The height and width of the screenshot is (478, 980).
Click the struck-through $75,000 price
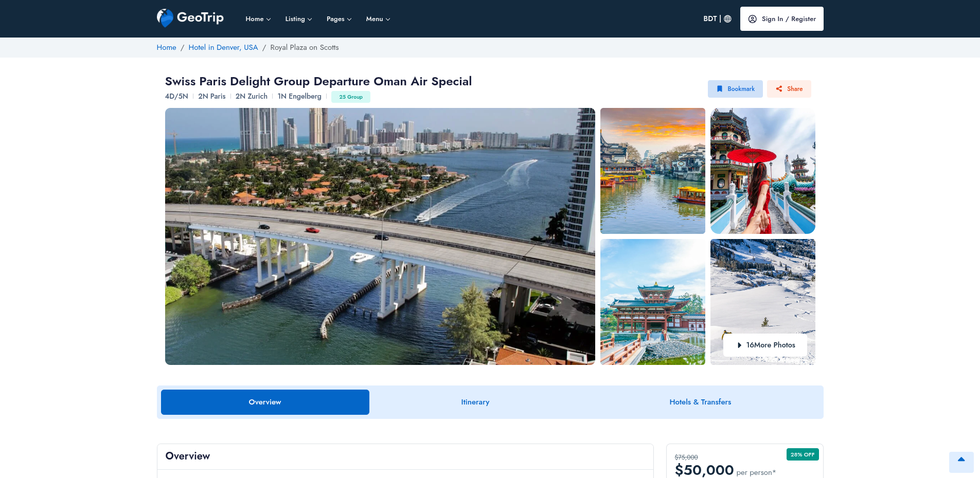click(x=686, y=457)
